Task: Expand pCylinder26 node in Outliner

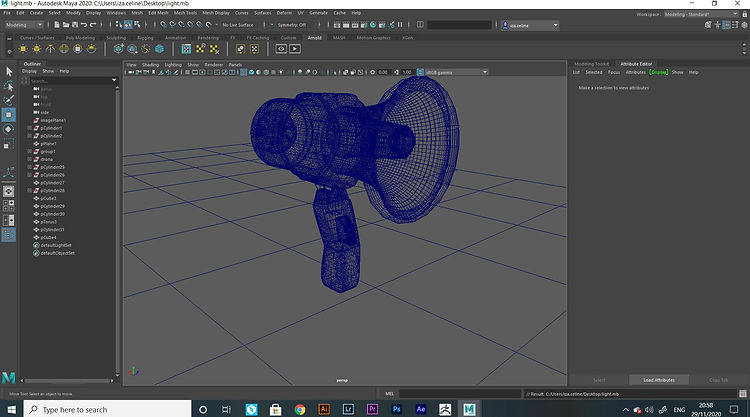Action: [x=30, y=175]
